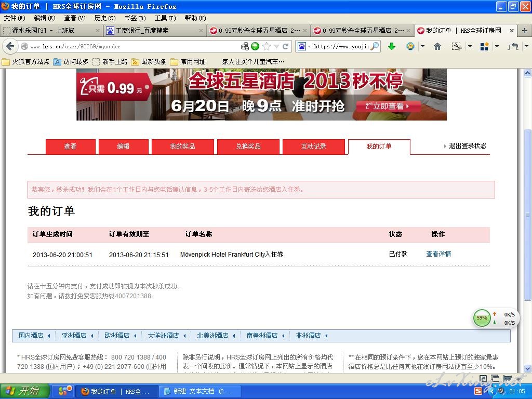Click the site identity globe icon
The width and height of the screenshot is (532, 399).
coord(24,46)
